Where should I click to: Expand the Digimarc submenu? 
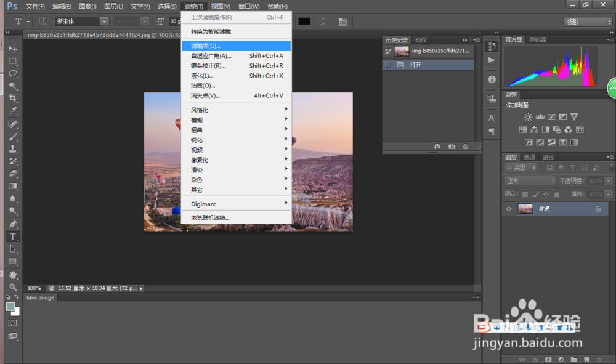pyautogui.click(x=237, y=204)
